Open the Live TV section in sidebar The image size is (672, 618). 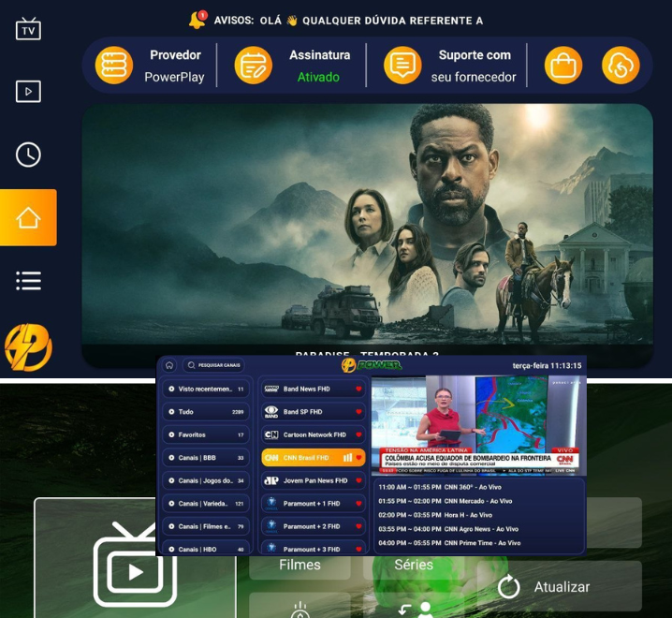pyautogui.click(x=28, y=29)
